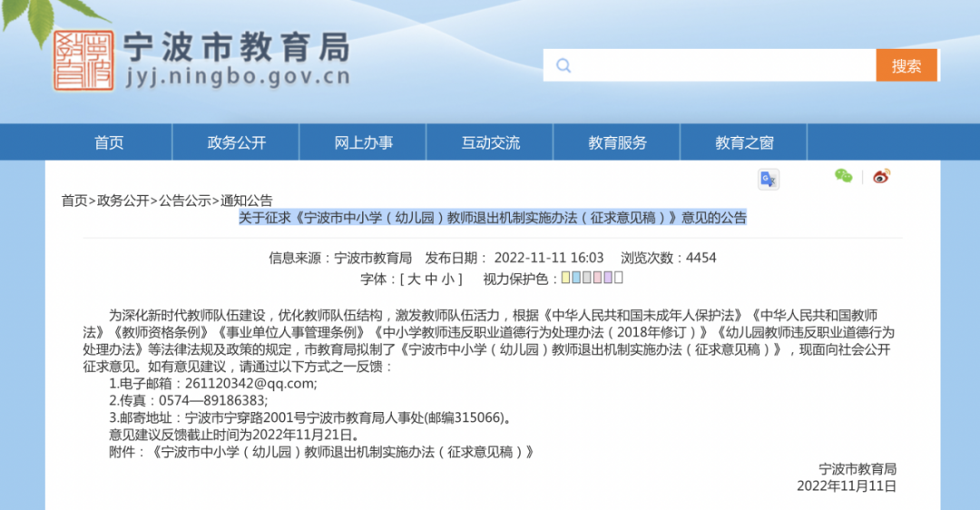
Task: Share the page via Weibo icon
Action: [882, 176]
